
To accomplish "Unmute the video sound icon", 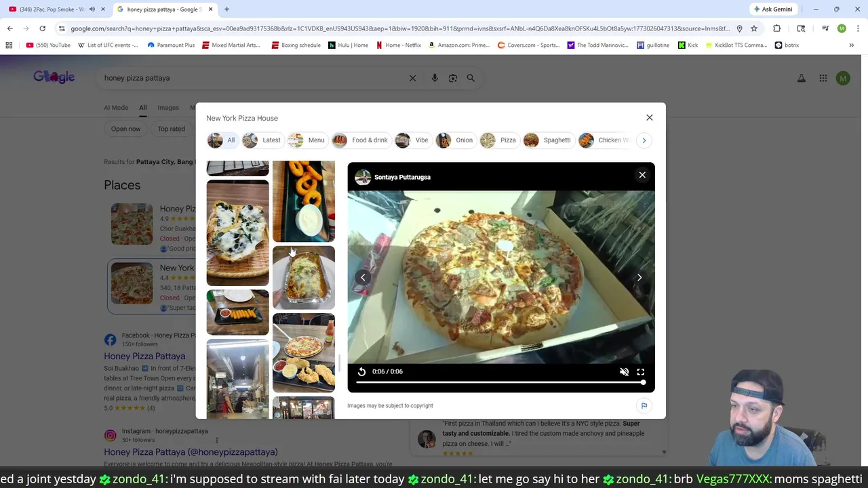I will (624, 371).
